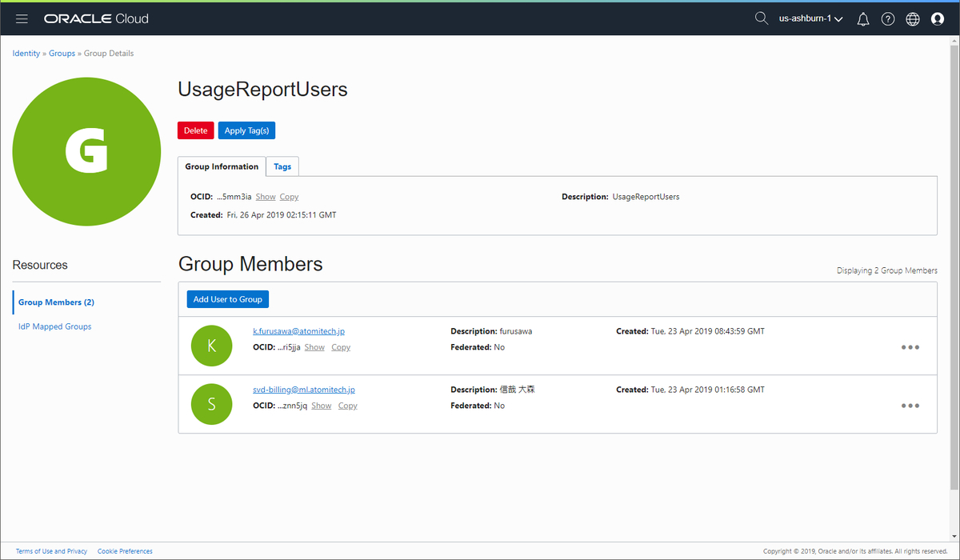The height and width of the screenshot is (560, 960).
Task: Open actions menu for svd-billing user row
Action: click(910, 406)
